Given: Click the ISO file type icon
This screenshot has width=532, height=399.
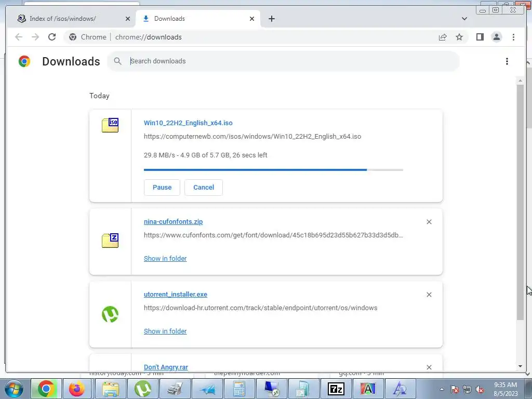Looking at the screenshot, I should click(110, 125).
